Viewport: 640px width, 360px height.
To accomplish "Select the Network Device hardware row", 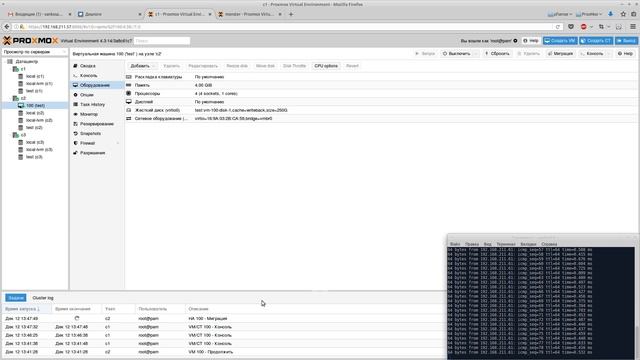I will (x=381, y=118).
